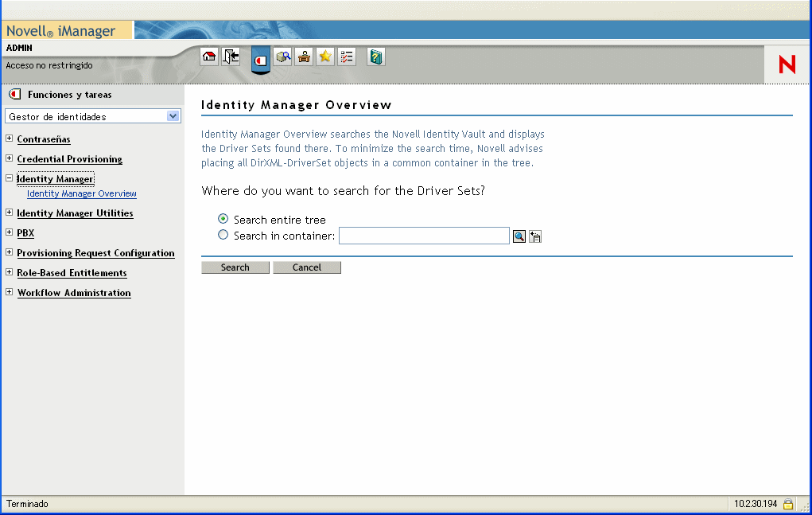812x515 pixels.
Task: Collapse the Identity Manager category
Action: pos(10,178)
